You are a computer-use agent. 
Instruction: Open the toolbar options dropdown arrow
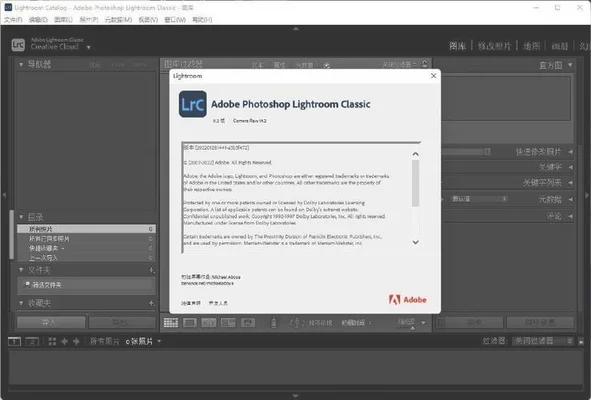(x=423, y=323)
